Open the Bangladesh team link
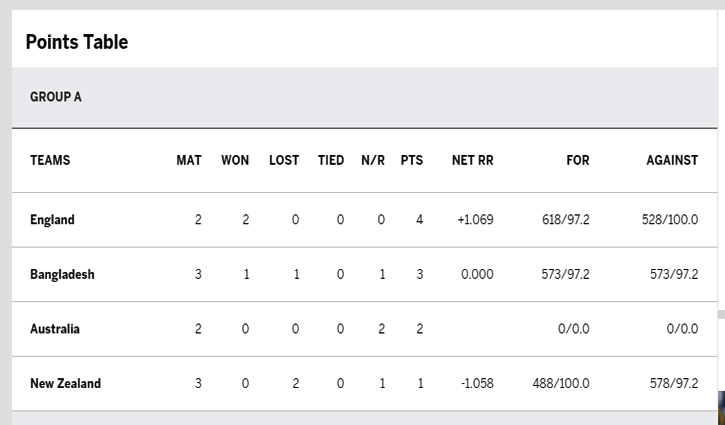Screen dimensions: 725x425 (62, 274)
